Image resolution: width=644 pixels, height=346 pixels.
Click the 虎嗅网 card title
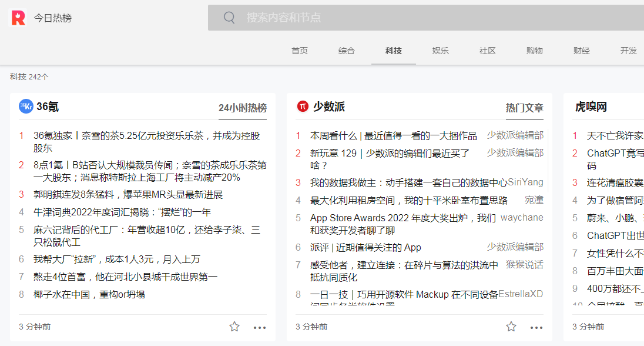pyautogui.click(x=591, y=107)
